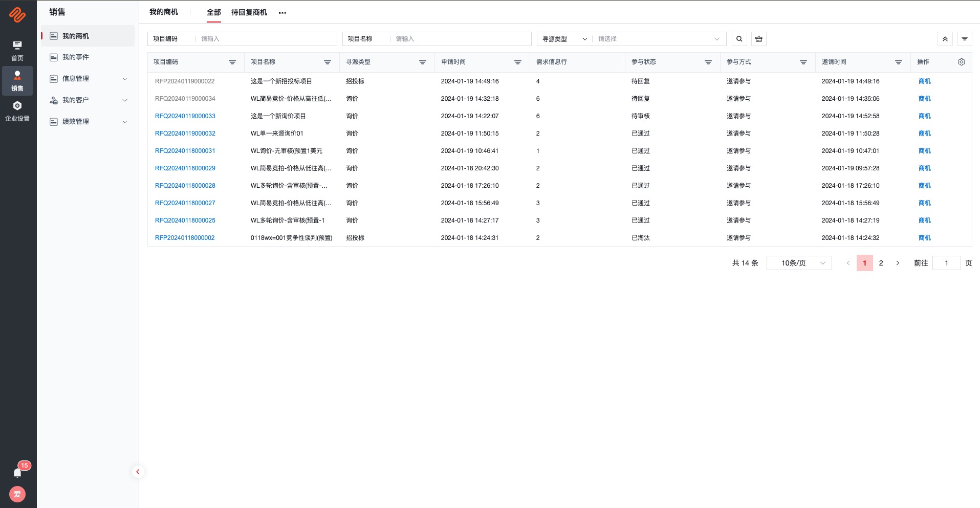Click status cell 待审核
The width and height of the screenshot is (980, 508).
pyautogui.click(x=641, y=116)
